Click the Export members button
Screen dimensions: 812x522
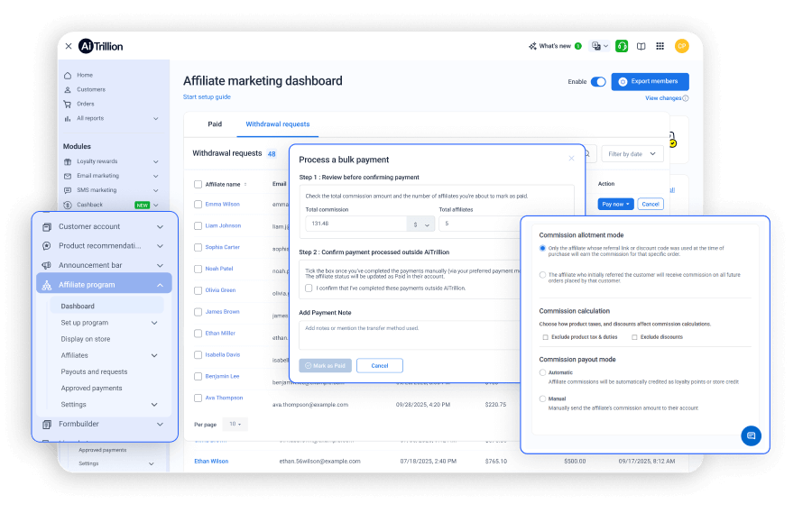pyautogui.click(x=650, y=81)
